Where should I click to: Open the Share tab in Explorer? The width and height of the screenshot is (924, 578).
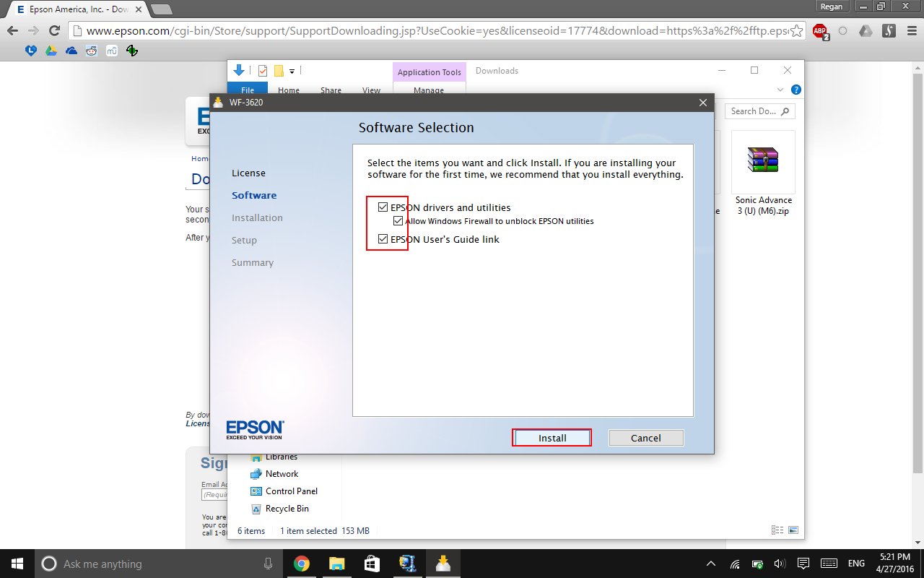(331, 90)
